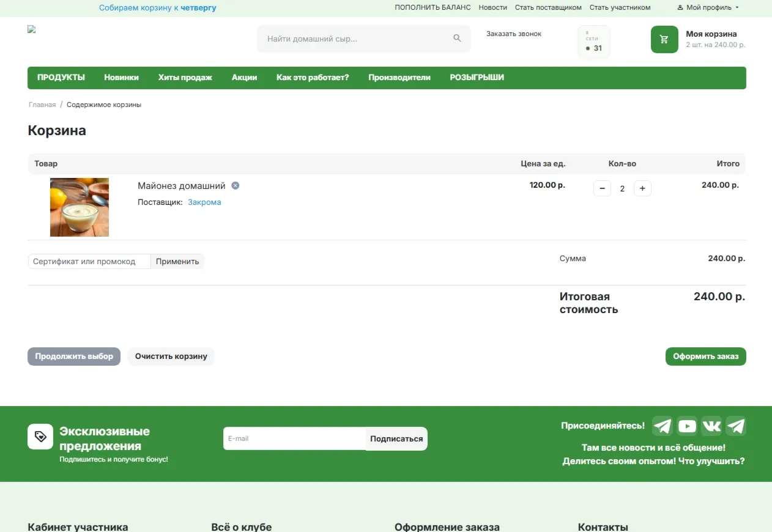772x532 pixels.
Task: Click the search magnifier icon
Action: [x=457, y=39]
